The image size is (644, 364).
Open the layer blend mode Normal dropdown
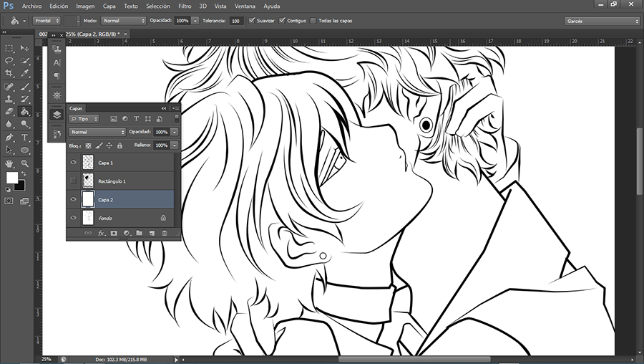coord(97,133)
